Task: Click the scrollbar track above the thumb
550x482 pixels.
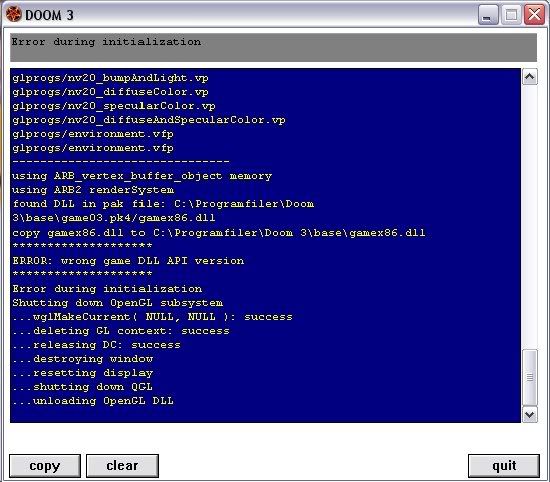Action: coord(530,217)
